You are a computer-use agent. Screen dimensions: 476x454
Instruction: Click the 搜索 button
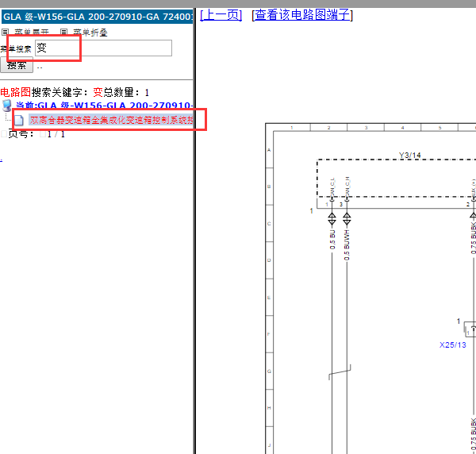coord(17,65)
